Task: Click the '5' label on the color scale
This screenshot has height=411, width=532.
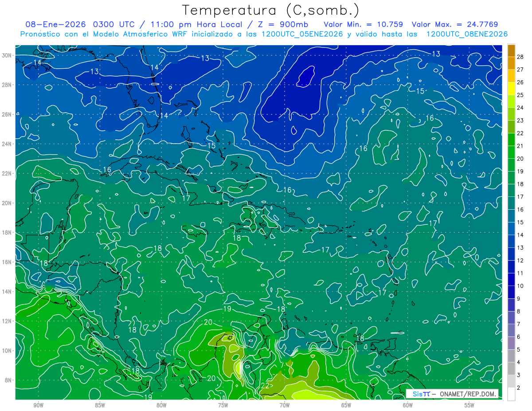Action: pyautogui.click(x=519, y=349)
